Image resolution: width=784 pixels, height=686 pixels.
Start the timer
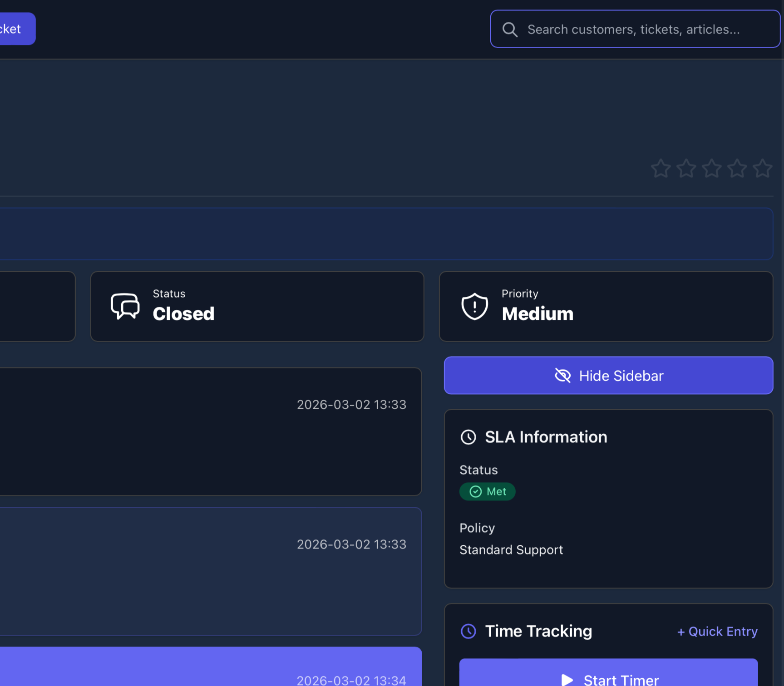tap(608, 676)
